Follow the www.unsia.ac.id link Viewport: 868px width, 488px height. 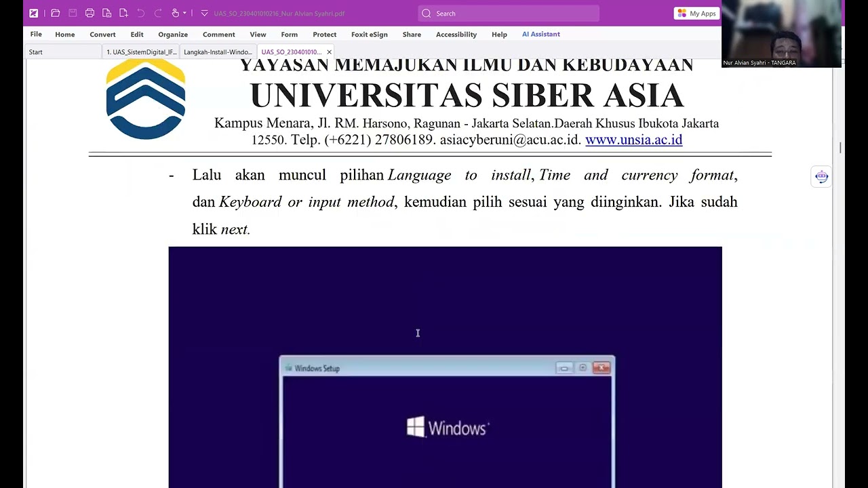[x=633, y=140]
